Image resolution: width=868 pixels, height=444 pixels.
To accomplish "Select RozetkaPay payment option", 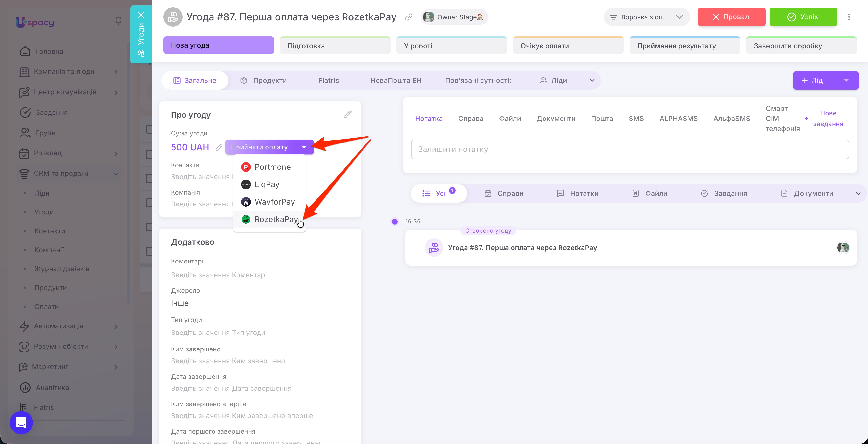I will [269, 219].
